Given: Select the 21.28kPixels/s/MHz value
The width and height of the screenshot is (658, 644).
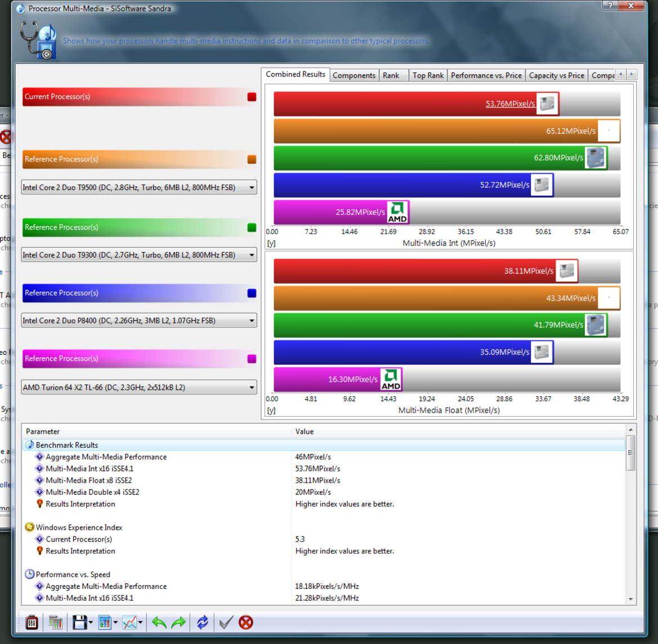Looking at the screenshot, I should point(327,598).
